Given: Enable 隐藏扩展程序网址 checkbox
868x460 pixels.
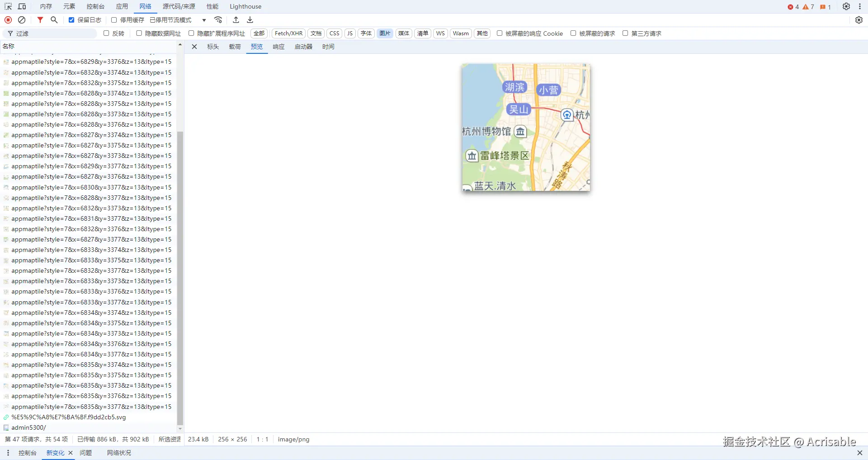Looking at the screenshot, I should click(191, 33).
